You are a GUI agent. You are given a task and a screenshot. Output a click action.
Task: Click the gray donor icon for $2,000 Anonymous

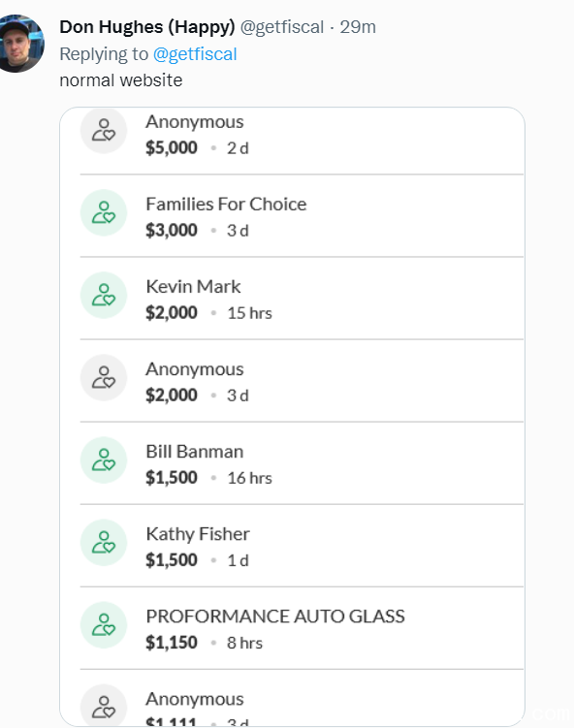coord(104,377)
